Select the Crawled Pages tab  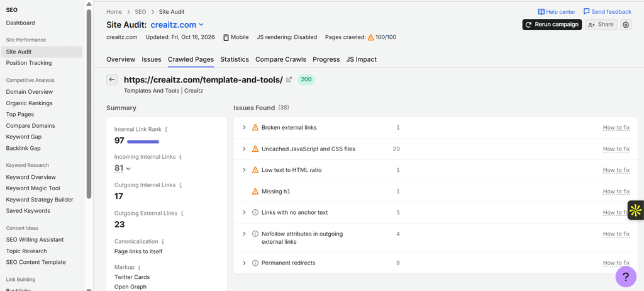pos(191,59)
